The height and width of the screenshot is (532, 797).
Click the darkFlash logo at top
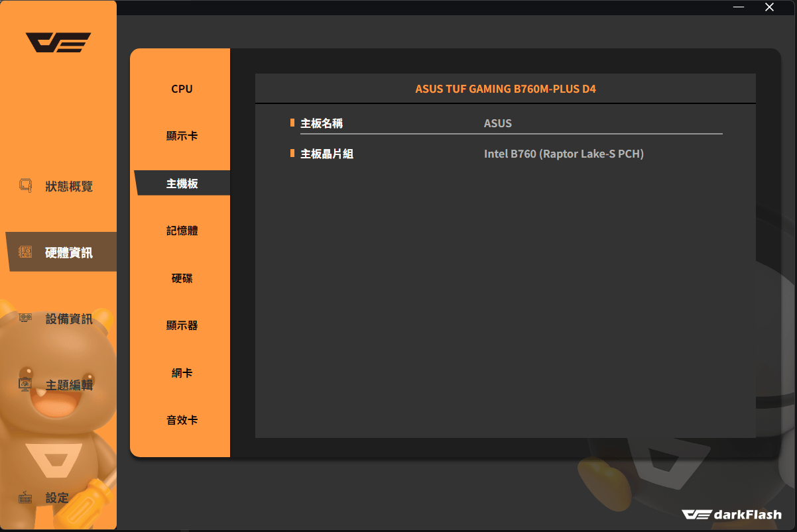click(x=58, y=42)
